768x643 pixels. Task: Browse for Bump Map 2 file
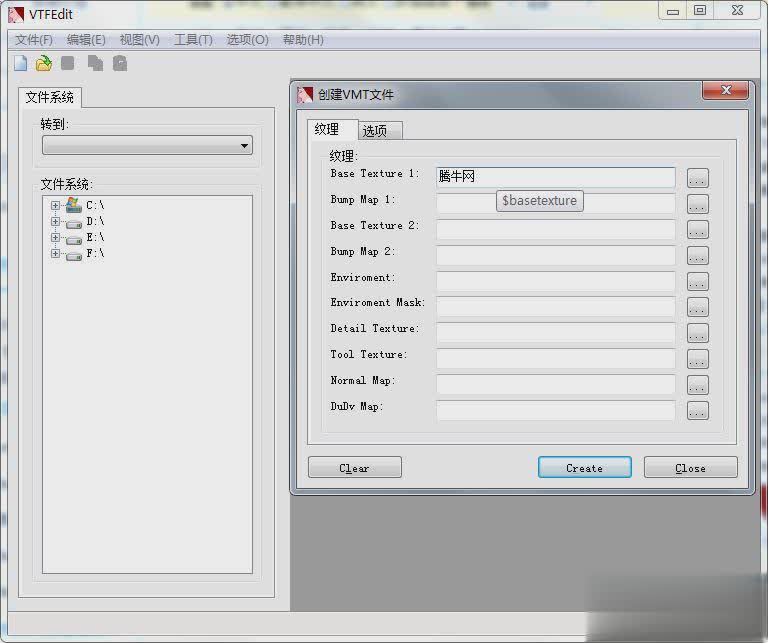coord(697,256)
